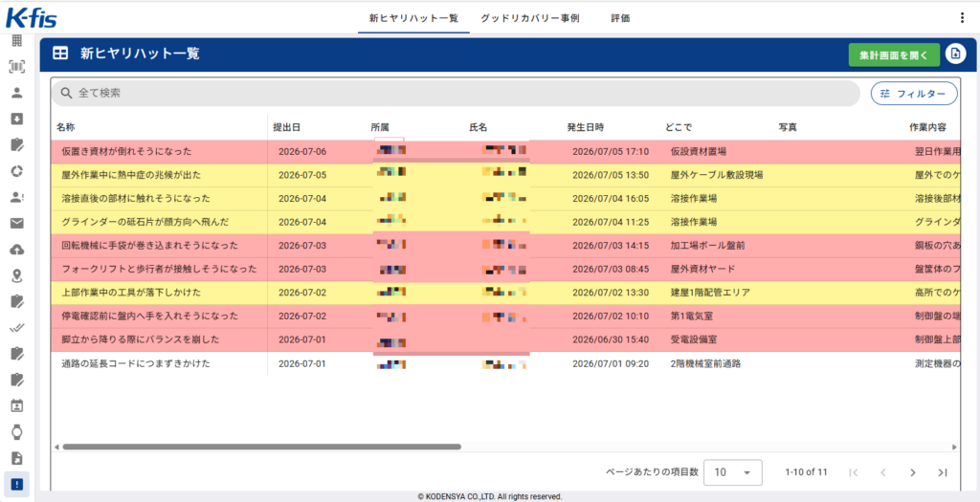Open the document file sidebar icon
This screenshot has height=502, width=980.
pos(17,458)
